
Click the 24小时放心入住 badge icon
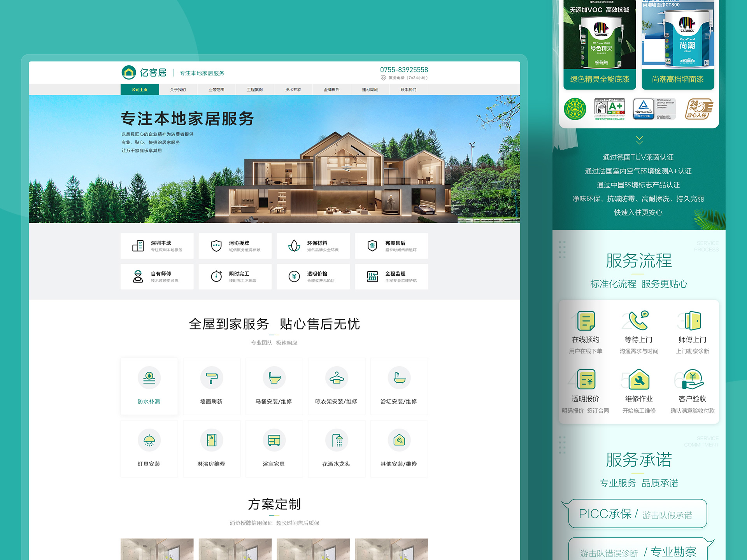699,109
